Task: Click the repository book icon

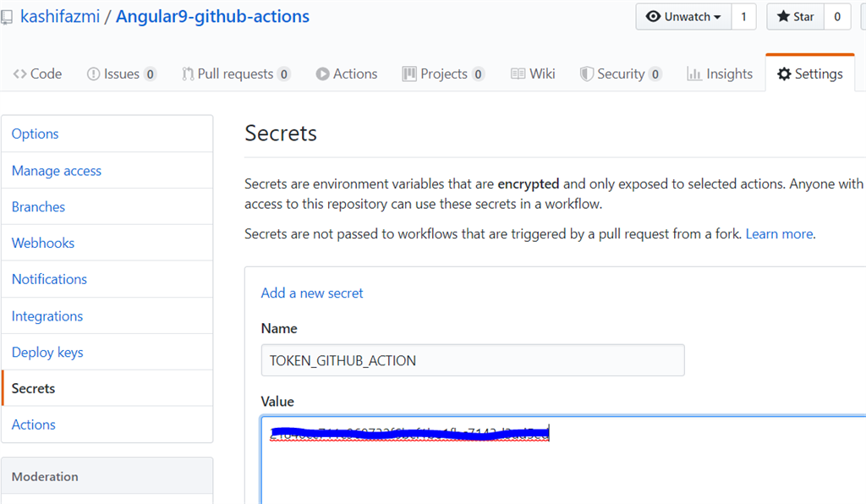Action: (x=7, y=17)
